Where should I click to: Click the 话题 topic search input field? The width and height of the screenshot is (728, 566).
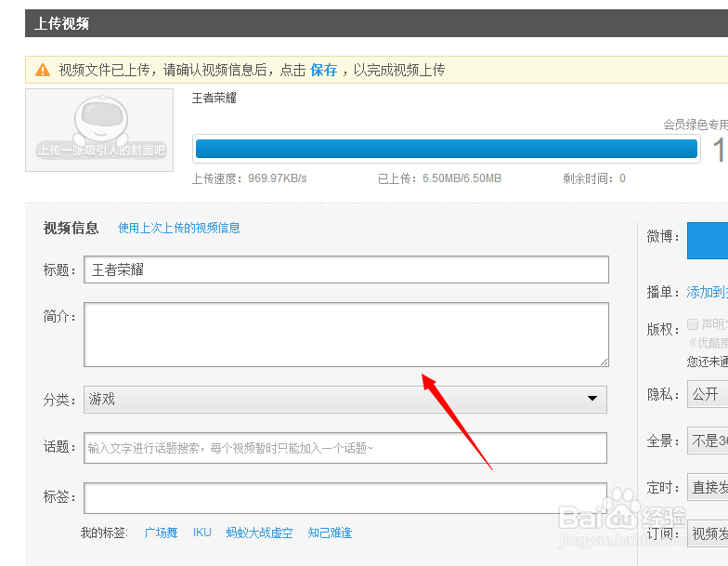click(x=345, y=448)
